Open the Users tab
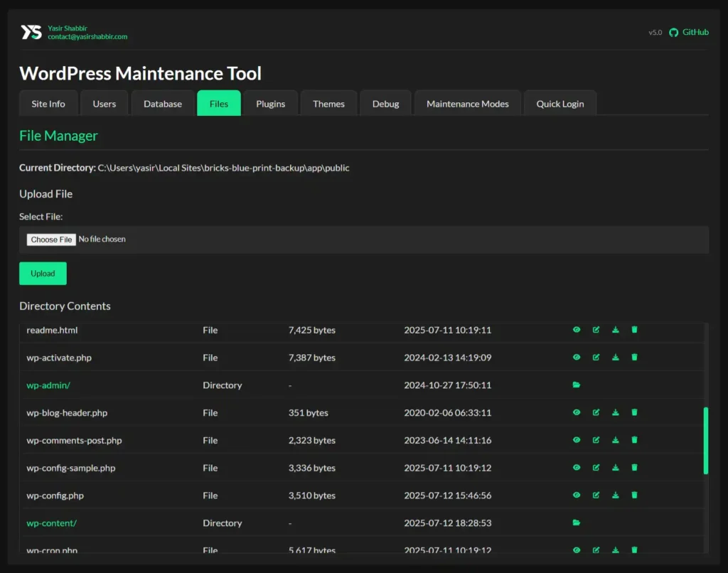728x573 pixels. [104, 104]
